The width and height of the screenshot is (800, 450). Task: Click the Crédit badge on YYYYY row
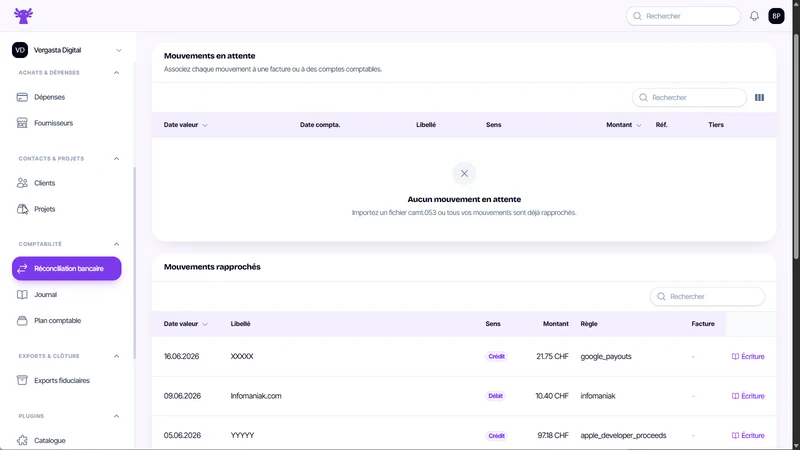pyautogui.click(x=496, y=435)
